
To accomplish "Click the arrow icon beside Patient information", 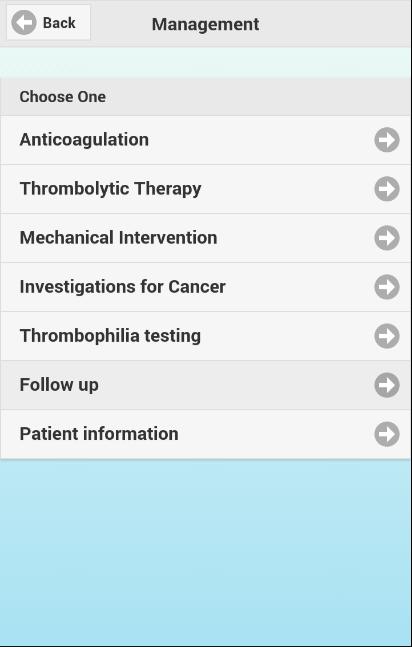I will point(387,434).
